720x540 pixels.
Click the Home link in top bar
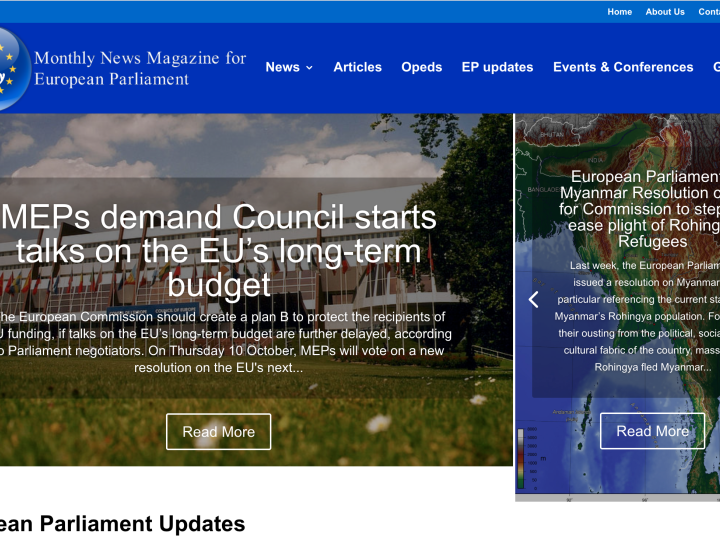[x=619, y=12]
